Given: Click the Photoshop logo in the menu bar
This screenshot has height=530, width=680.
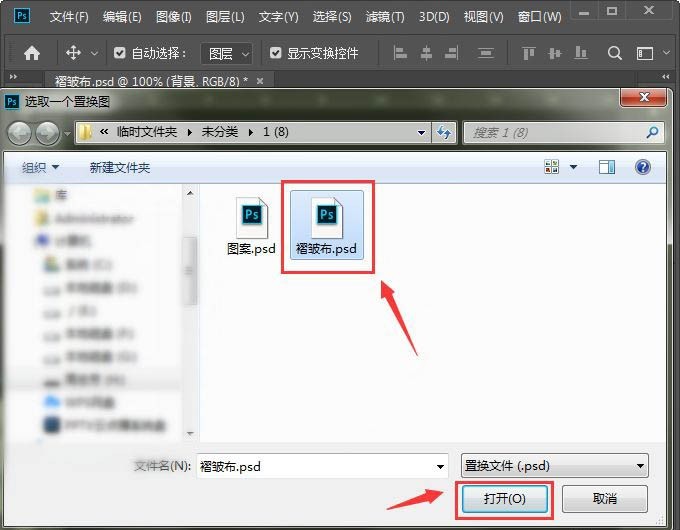Looking at the screenshot, I should coord(22,16).
